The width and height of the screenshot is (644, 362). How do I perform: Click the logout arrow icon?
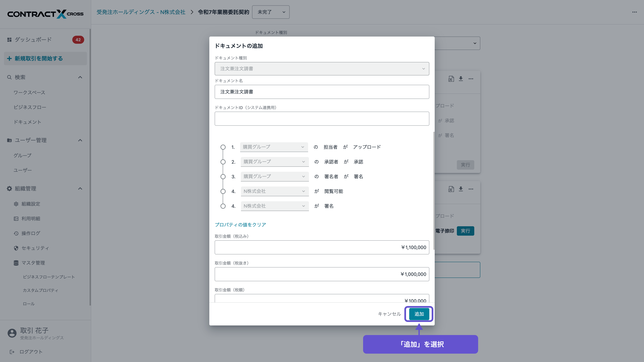12,352
